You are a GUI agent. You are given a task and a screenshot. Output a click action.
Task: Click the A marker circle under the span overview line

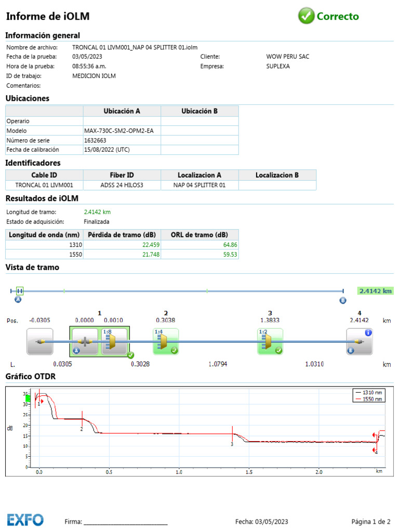(18, 300)
